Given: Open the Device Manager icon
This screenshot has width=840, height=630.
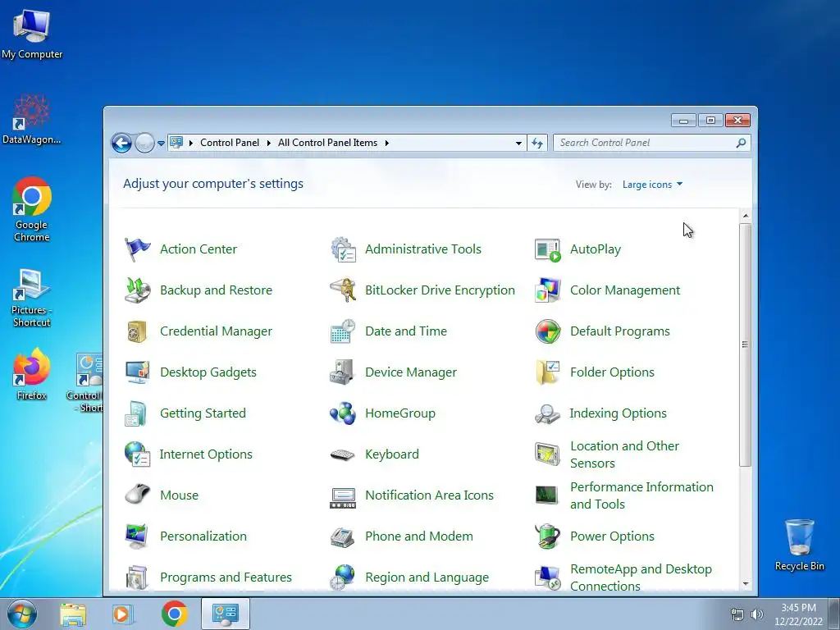Looking at the screenshot, I should click(343, 372).
